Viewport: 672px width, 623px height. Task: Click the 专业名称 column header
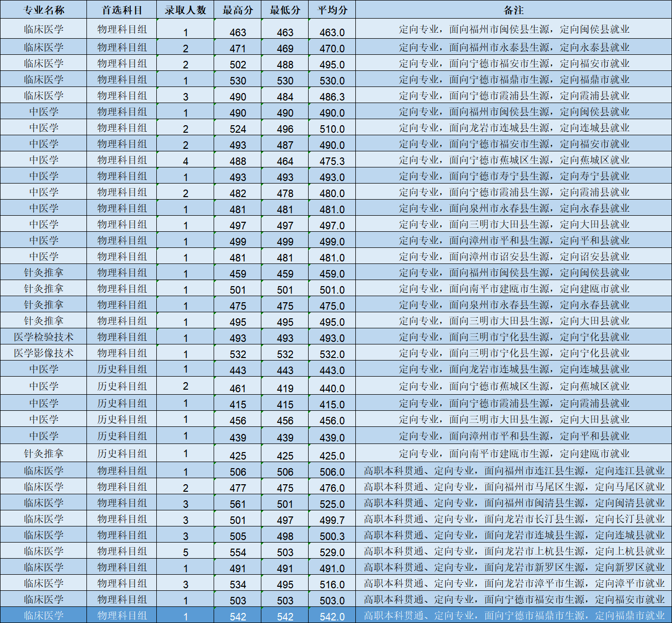(x=44, y=10)
